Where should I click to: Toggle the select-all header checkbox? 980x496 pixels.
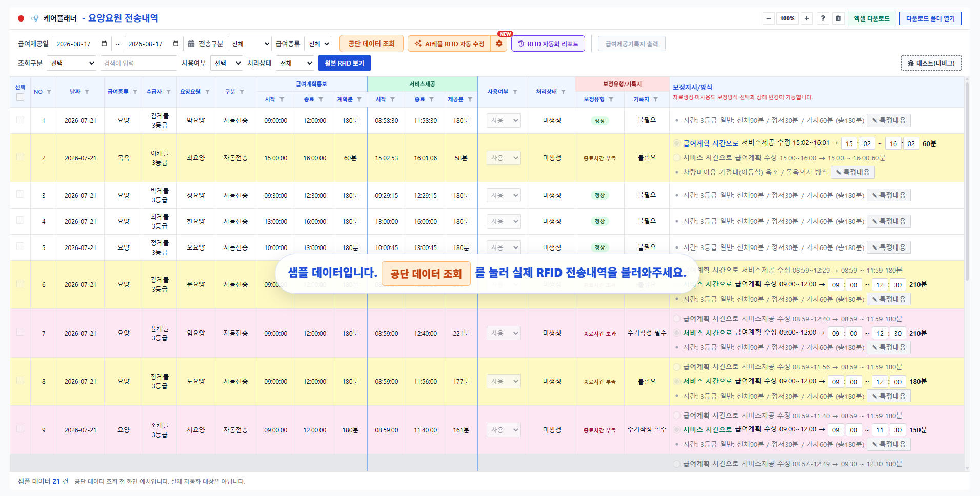[21, 97]
